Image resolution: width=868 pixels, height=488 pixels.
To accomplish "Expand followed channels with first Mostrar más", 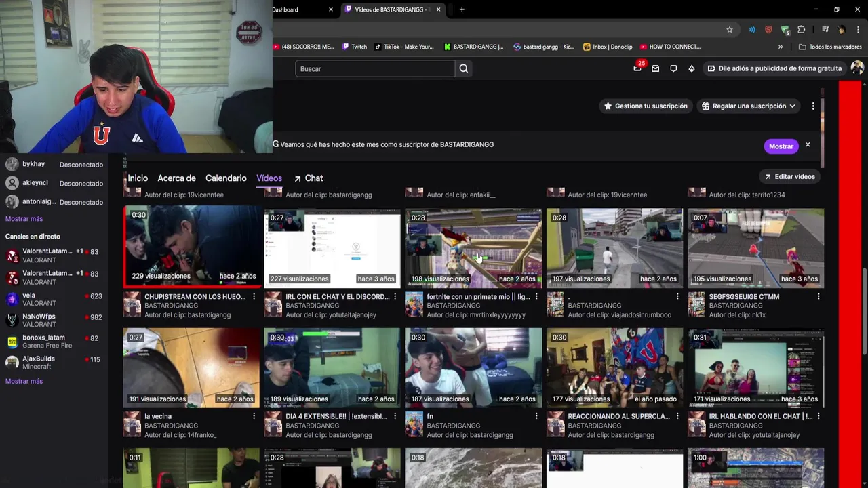I will 24,219.
